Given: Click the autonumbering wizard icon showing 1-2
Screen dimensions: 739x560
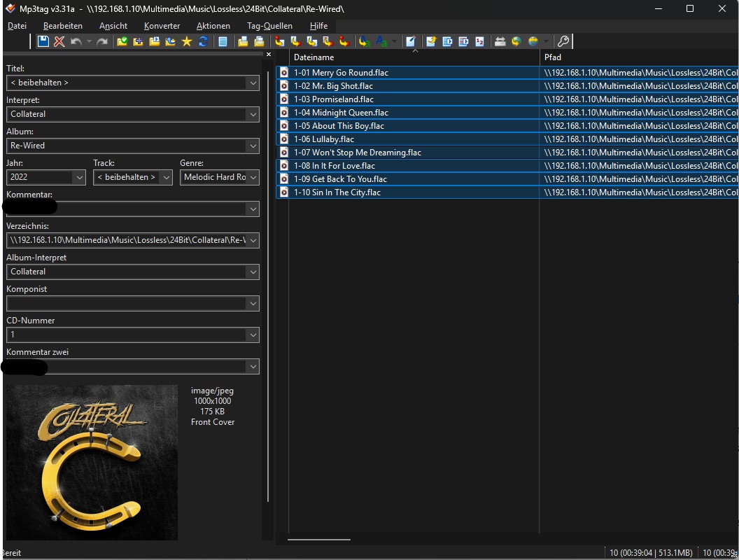Looking at the screenshot, I should [x=480, y=41].
